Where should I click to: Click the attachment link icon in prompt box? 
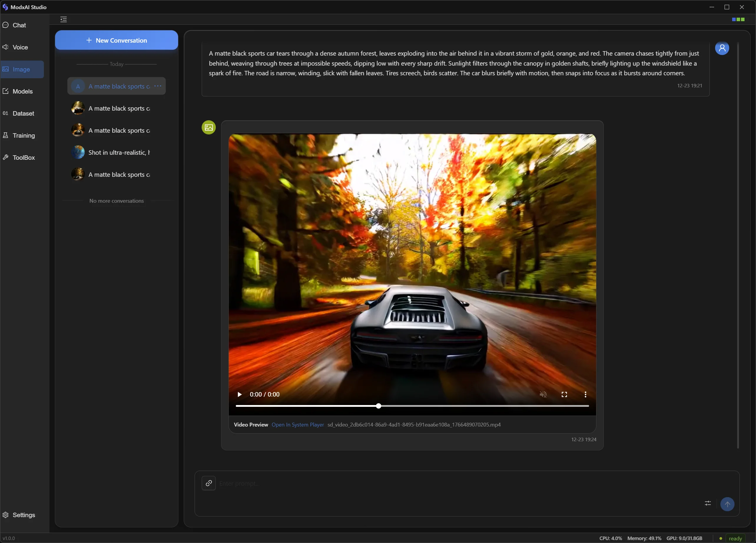pyautogui.click(x=209, y=483)
